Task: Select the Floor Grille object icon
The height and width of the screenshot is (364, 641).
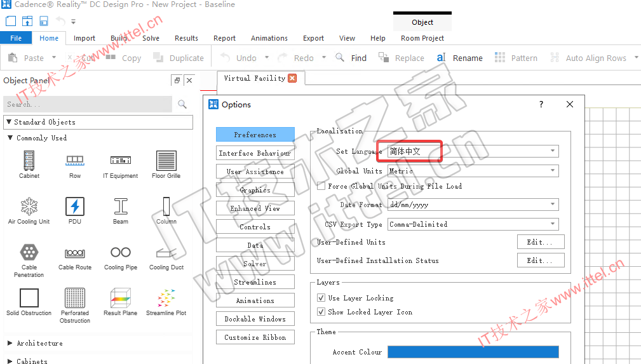Action: [166, 161]
